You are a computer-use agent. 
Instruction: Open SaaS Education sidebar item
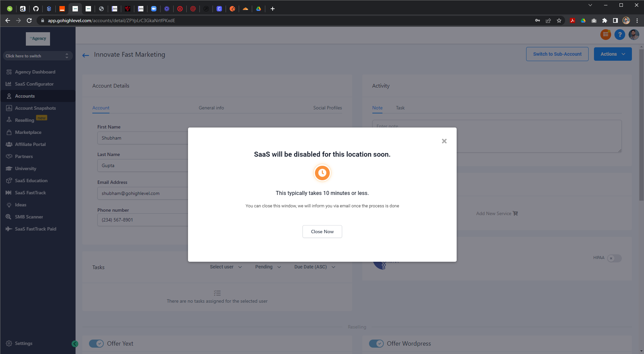(x=31, y=181)
